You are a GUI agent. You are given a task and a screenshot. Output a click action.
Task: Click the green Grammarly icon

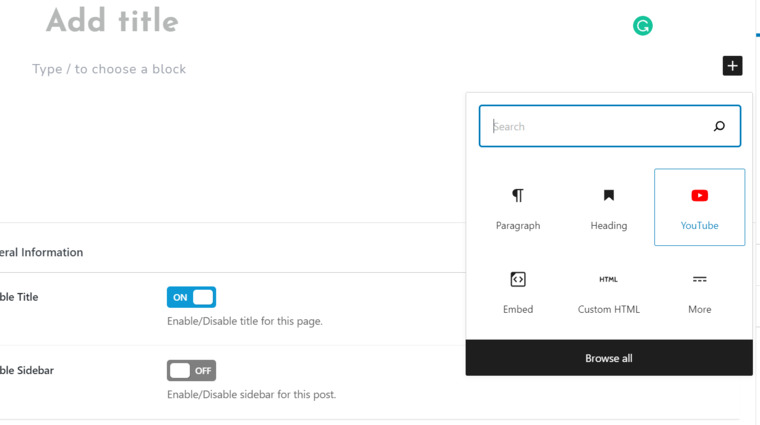point(643,27)
